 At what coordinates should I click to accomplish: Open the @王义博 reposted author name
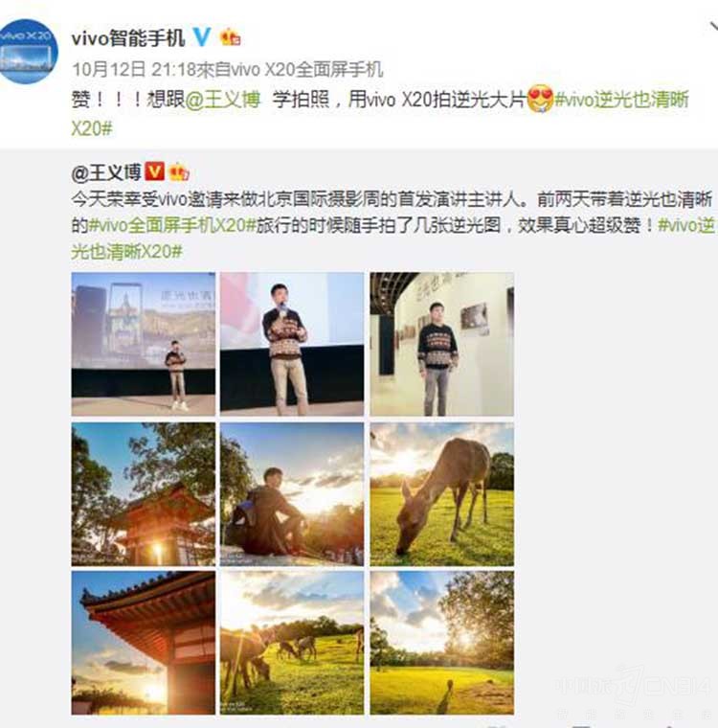point(106,172)
